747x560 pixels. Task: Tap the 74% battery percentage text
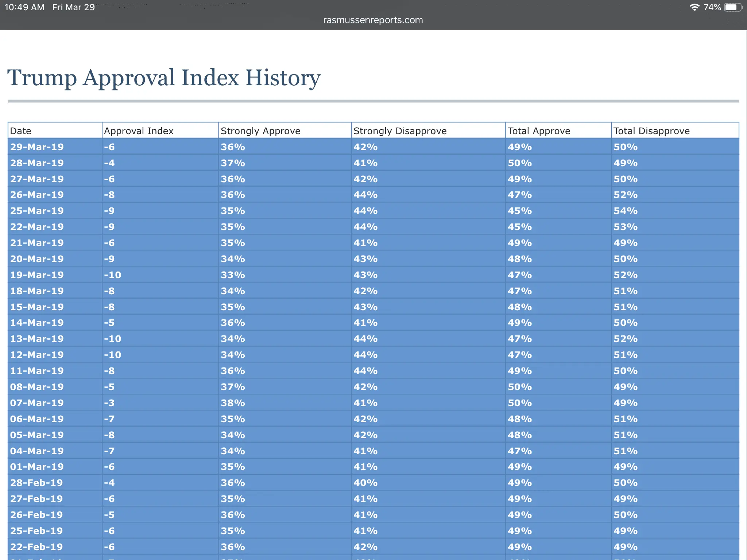[712, 7]
